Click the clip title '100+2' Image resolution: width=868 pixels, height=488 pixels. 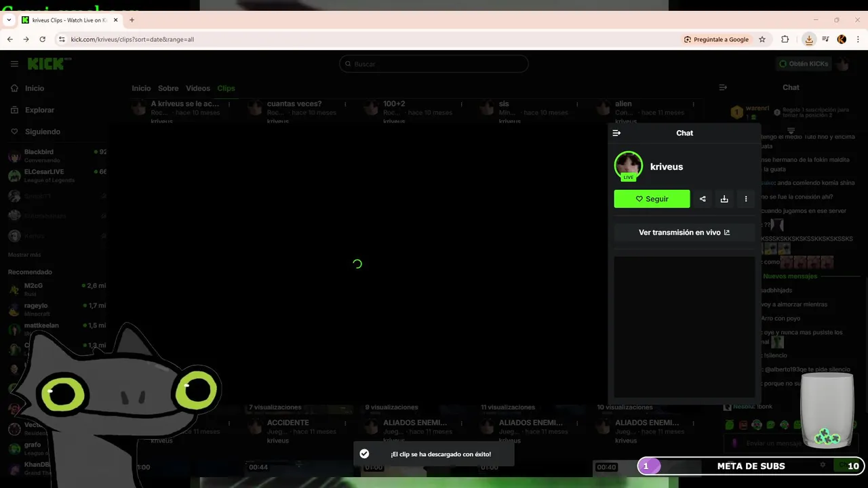pos(394,104)
